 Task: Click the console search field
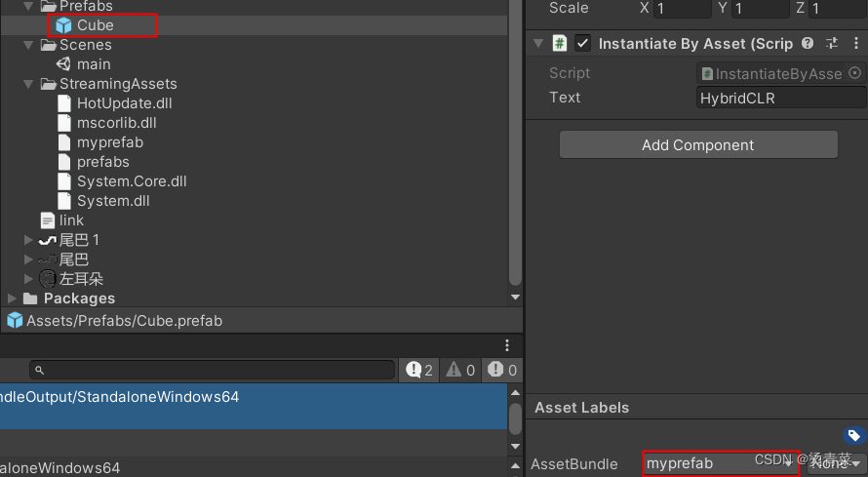click(212, 370)
